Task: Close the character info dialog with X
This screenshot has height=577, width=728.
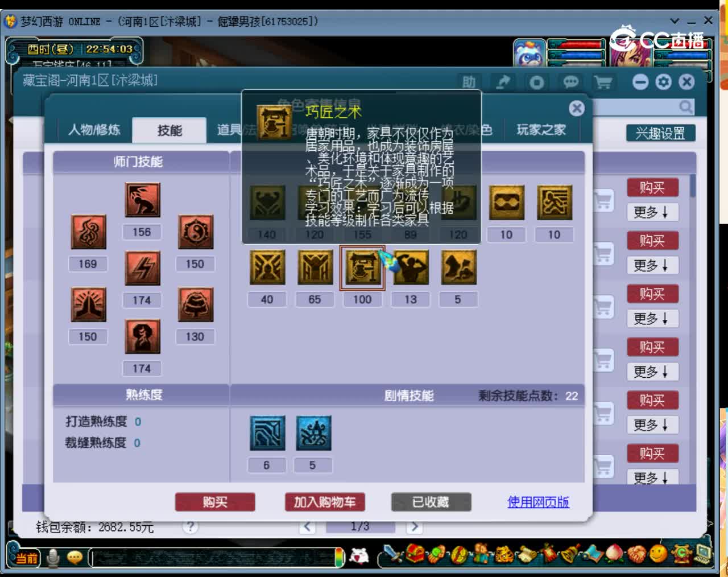Action: pos(577,109)
